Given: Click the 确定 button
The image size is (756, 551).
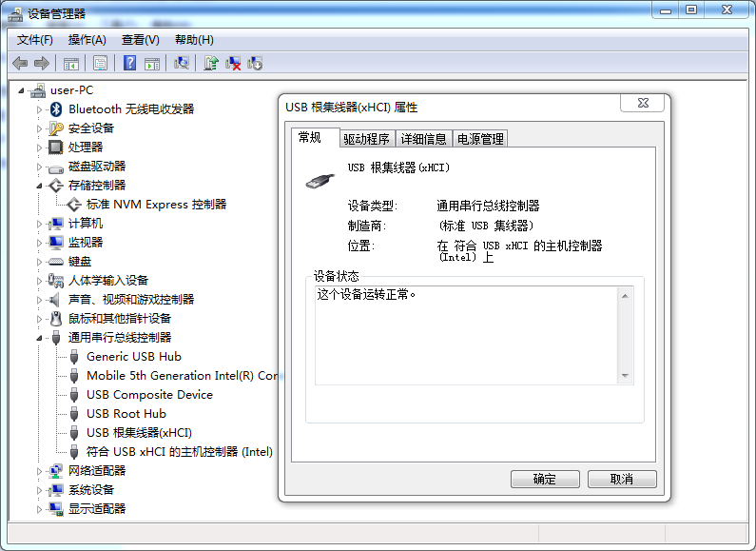Looking at the screenshot, I should coord(545,479).
